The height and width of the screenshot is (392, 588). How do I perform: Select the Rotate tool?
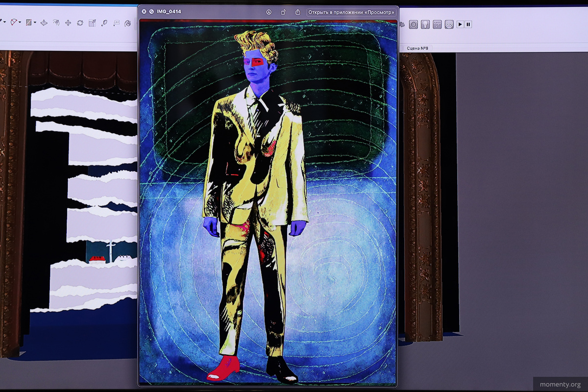(x=80, y=23)
